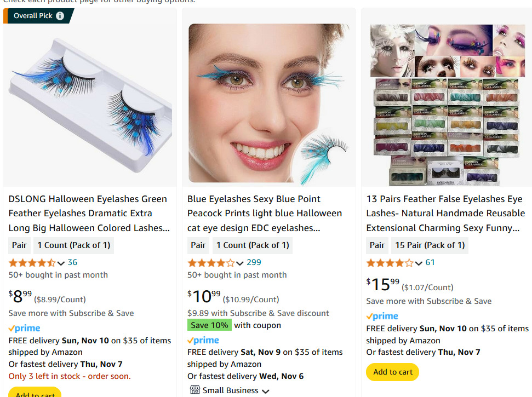532x397 pixels.
Task: Select Pair option for DSLONG eyelashes
Action: pyautogui.click(x=19, y=245)
